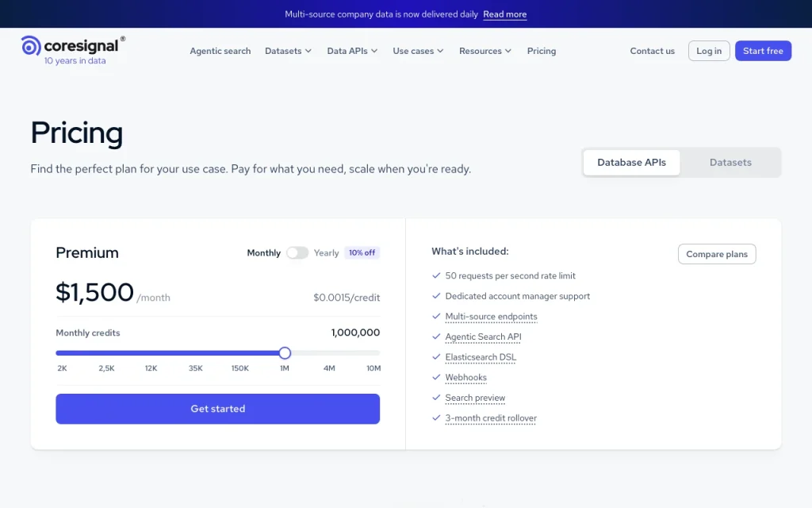The image size is (812, 508).
Task: Click the 12K credits tick label
Action: (x=151, y=368)
